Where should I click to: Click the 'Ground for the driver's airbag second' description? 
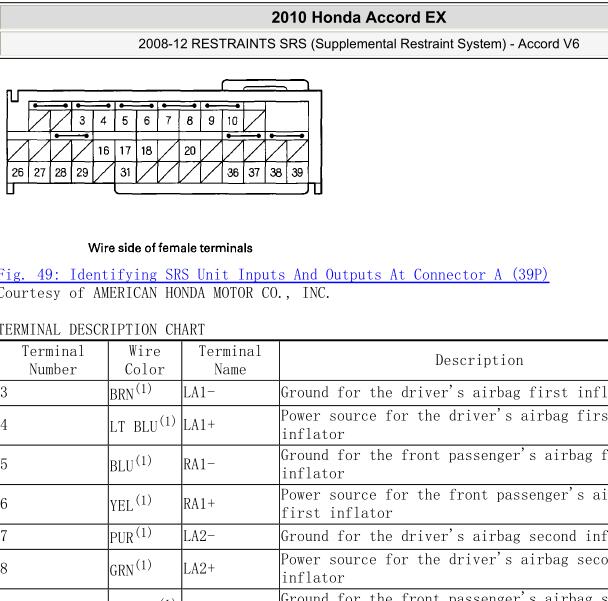pos(444,536)
